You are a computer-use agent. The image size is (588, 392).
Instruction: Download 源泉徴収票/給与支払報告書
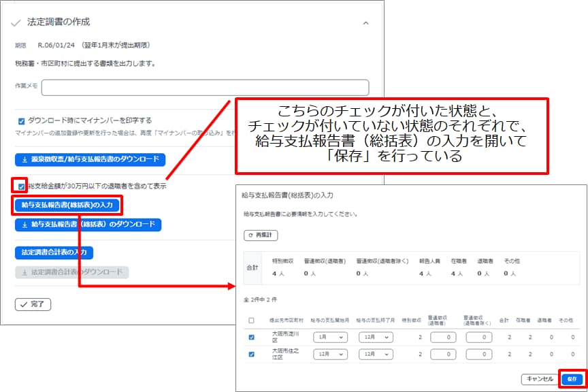point(90,160)
